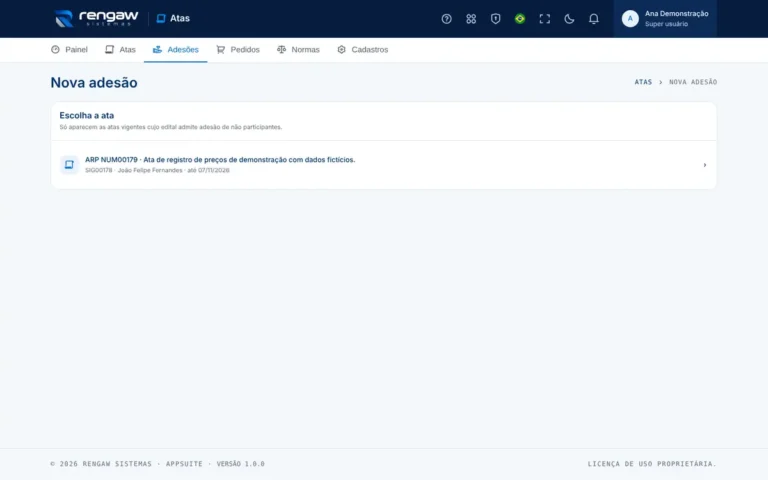Open the Normas tab

298,49
